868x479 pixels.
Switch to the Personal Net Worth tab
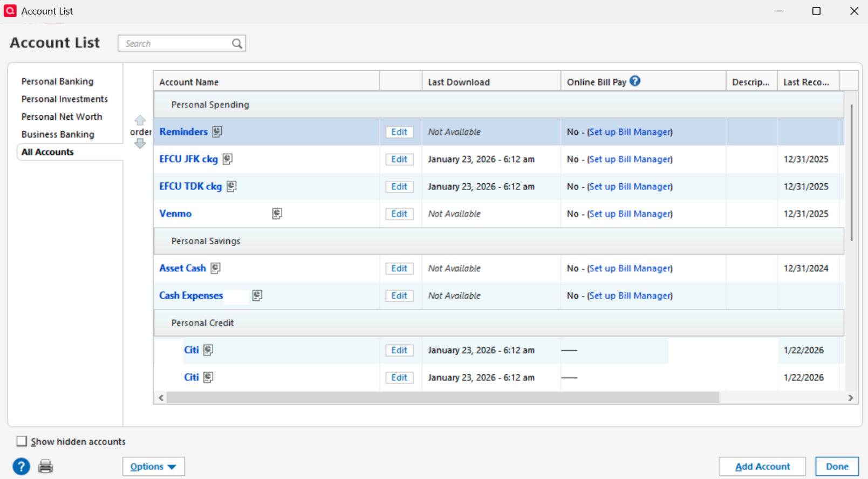coord(62,117)
